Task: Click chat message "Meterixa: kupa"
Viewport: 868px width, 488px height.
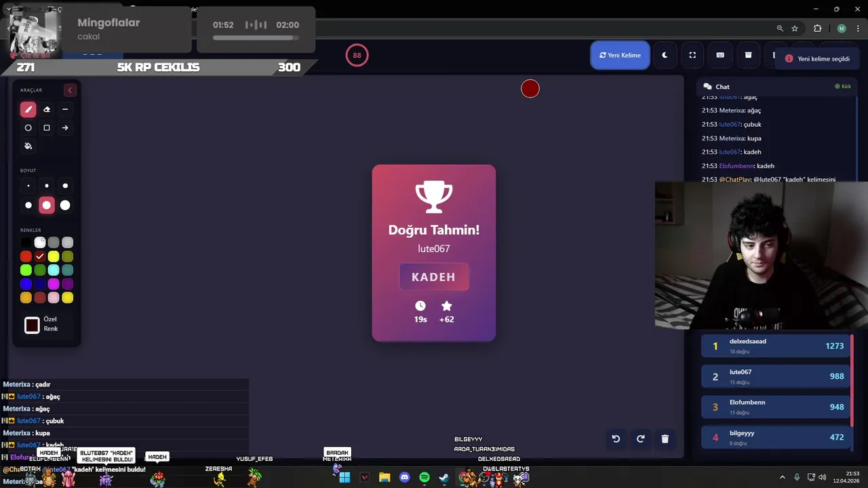Action: coord(731,138)
